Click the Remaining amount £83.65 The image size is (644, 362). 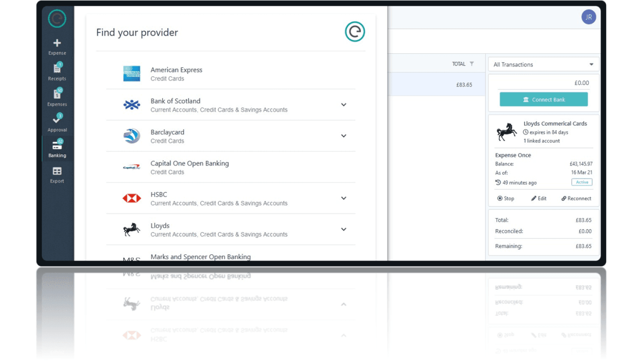584,246
